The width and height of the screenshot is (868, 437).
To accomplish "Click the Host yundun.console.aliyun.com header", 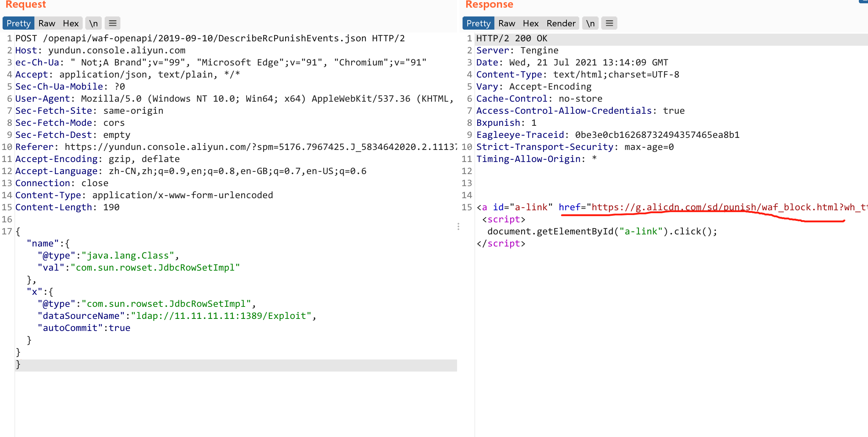I will pyautogui.click(x=100, y=50).
